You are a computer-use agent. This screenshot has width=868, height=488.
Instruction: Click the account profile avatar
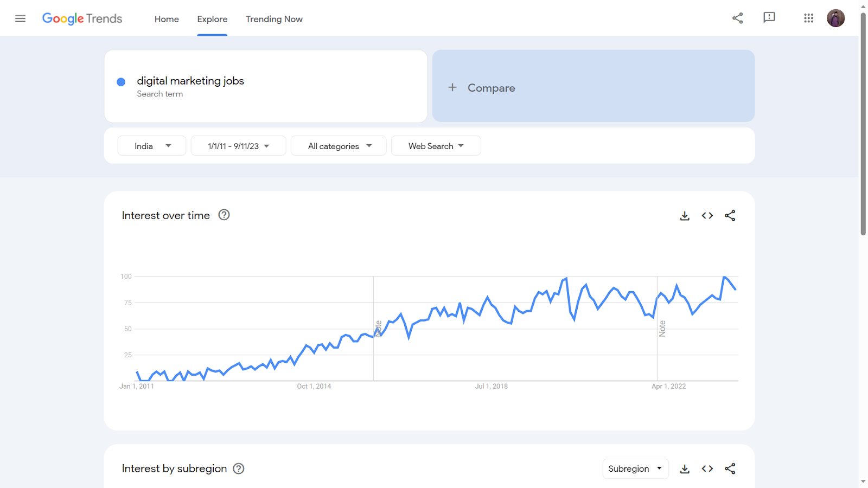pyautogui.click(x=835, y=18)
